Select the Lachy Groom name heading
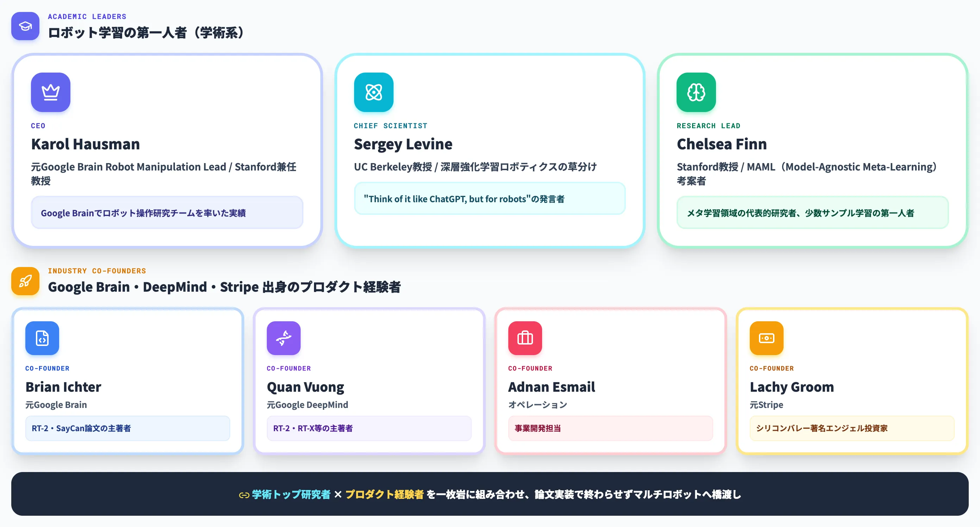 click(792, 387)
